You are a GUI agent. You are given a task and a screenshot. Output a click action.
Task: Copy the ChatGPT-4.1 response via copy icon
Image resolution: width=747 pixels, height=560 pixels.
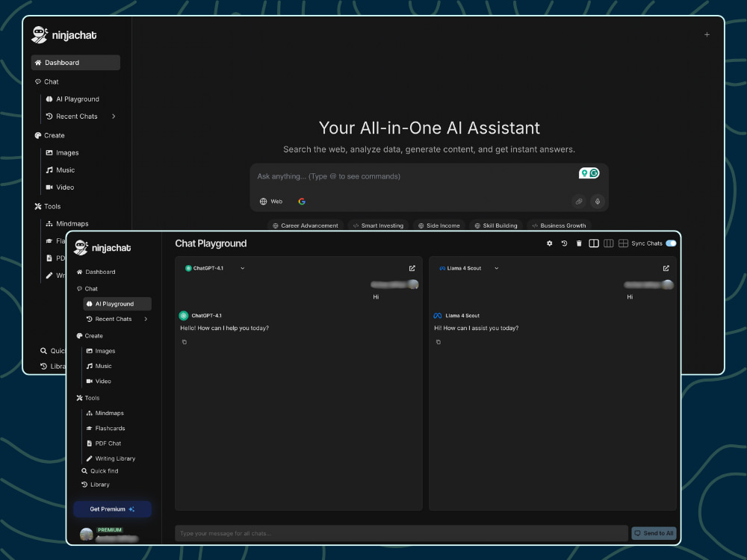185,342
